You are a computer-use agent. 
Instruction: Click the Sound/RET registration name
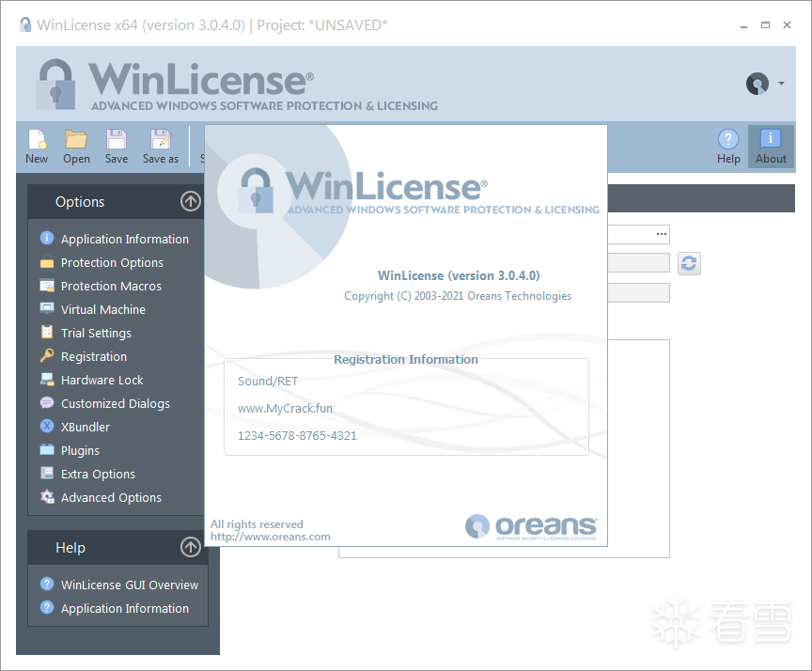pyautogui.click(x=268, y=381)
